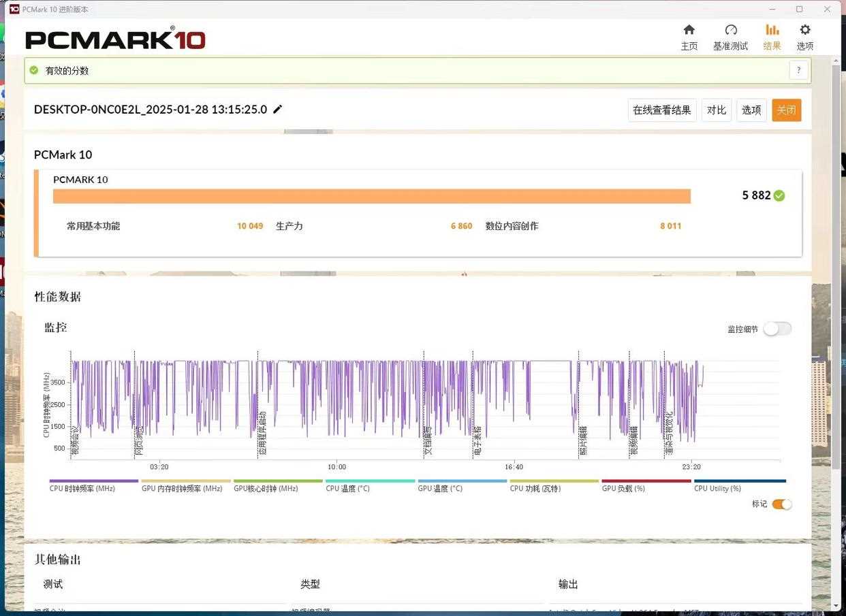Open the question mark help button

click(798, 70)
